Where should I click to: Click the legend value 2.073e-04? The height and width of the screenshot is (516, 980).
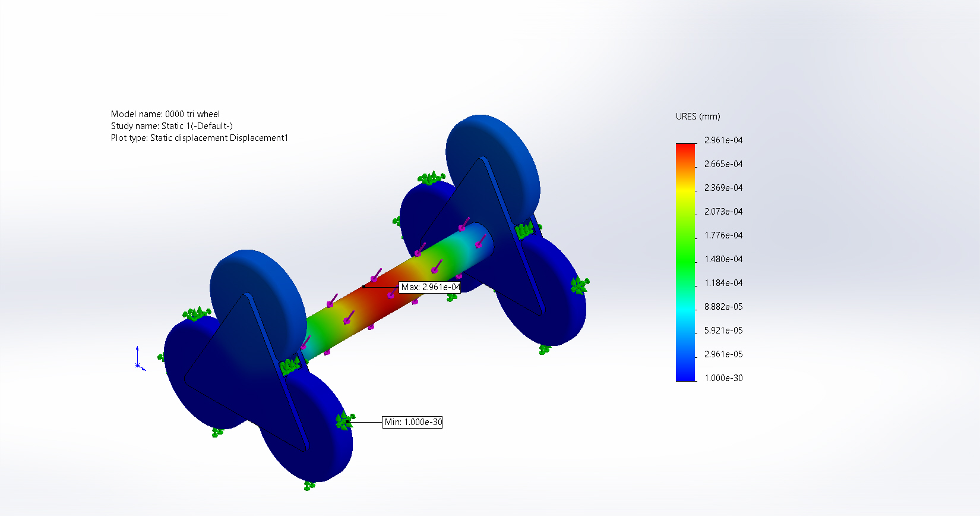(723, 212)
